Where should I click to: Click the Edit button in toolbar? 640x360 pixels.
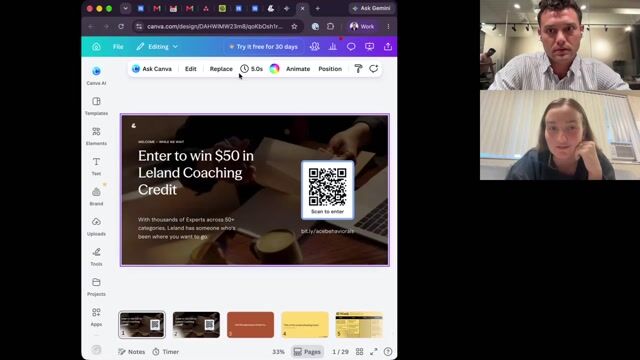pos(191,69)
